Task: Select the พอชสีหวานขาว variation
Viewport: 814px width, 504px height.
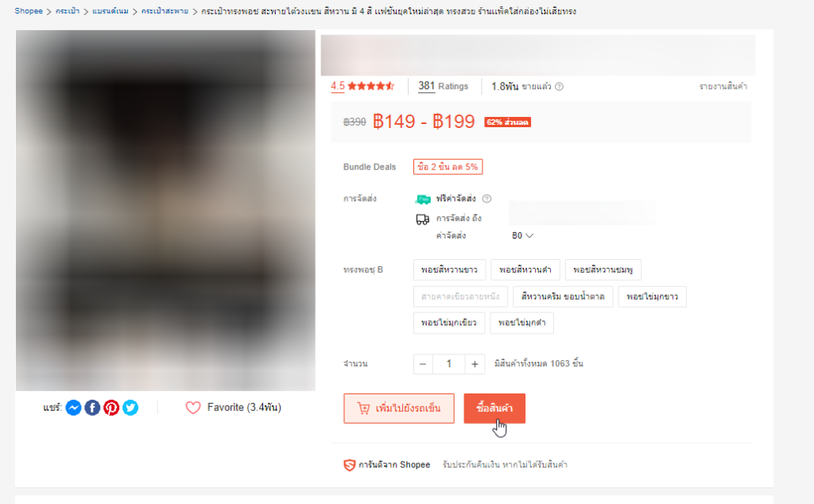Action: pos(450,270)
